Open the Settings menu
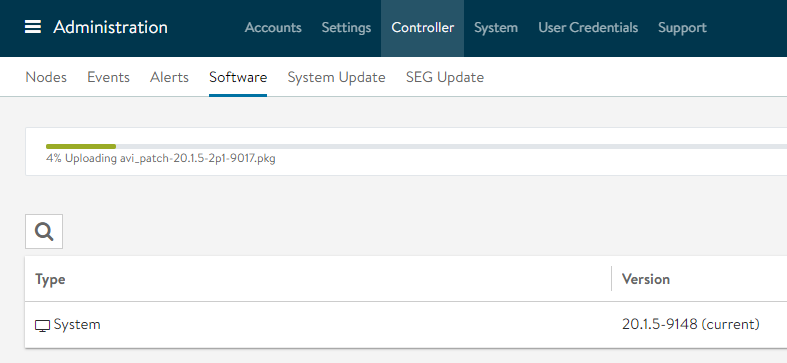This screenshot has height=363, width=787. [346, 27]
